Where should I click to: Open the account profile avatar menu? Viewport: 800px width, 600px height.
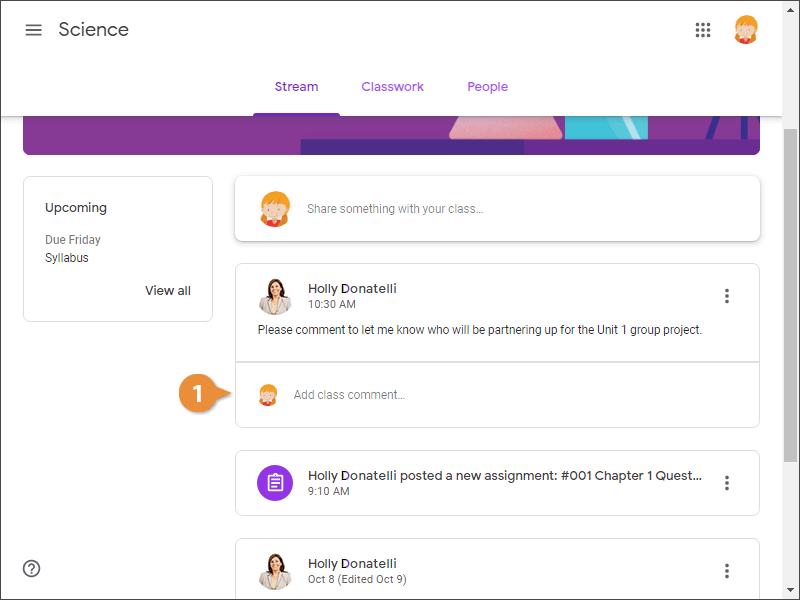pos(745,30)
